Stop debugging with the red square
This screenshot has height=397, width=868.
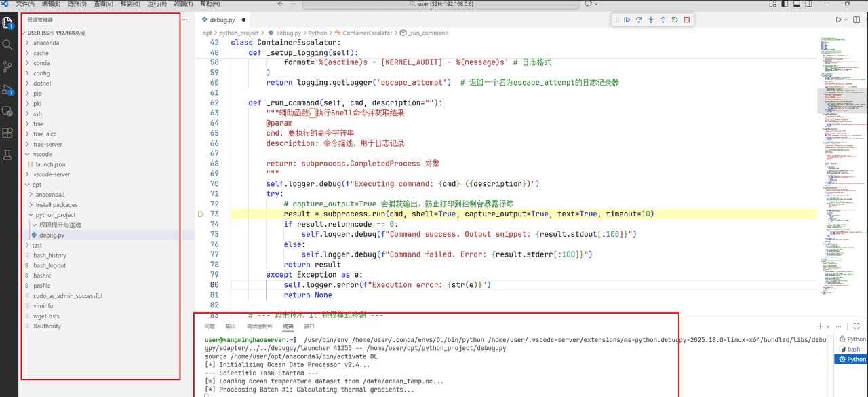click(687, 20)
